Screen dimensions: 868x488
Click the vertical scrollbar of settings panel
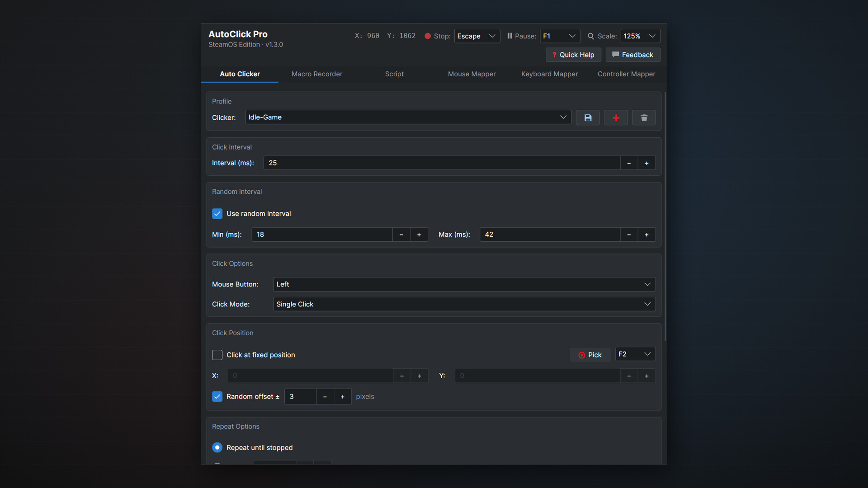coord(665,217)
